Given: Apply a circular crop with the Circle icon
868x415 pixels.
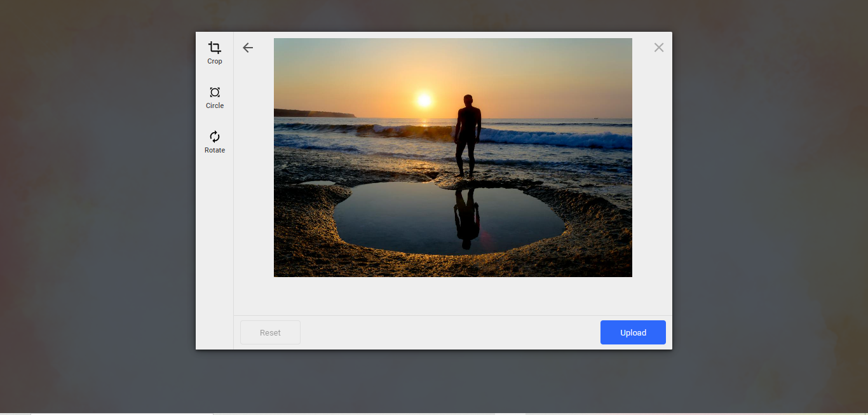Looking at the screenshot, I should (x=214, y=93).
